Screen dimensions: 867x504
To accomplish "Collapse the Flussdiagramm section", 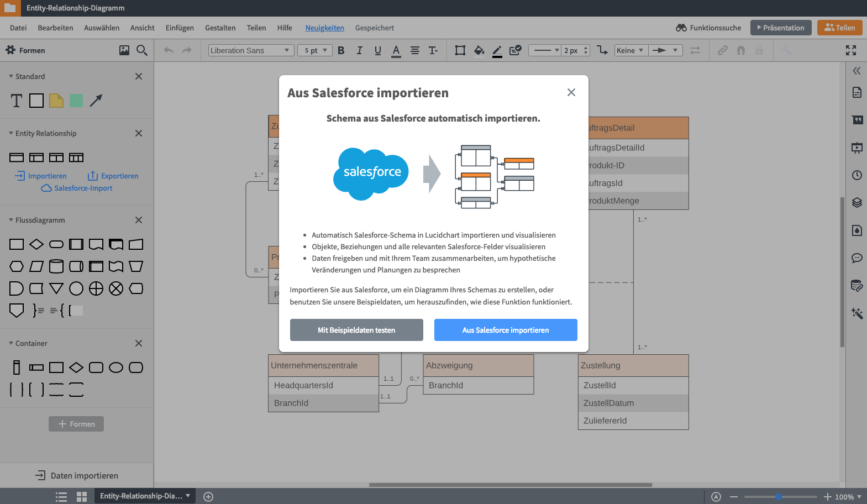I will click(x=11, y=220).
